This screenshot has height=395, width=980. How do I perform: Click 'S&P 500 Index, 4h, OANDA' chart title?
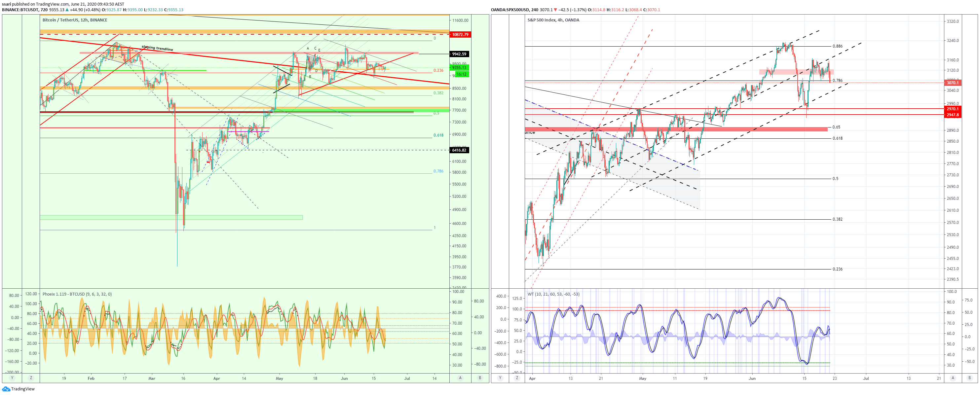pos(553,20)
